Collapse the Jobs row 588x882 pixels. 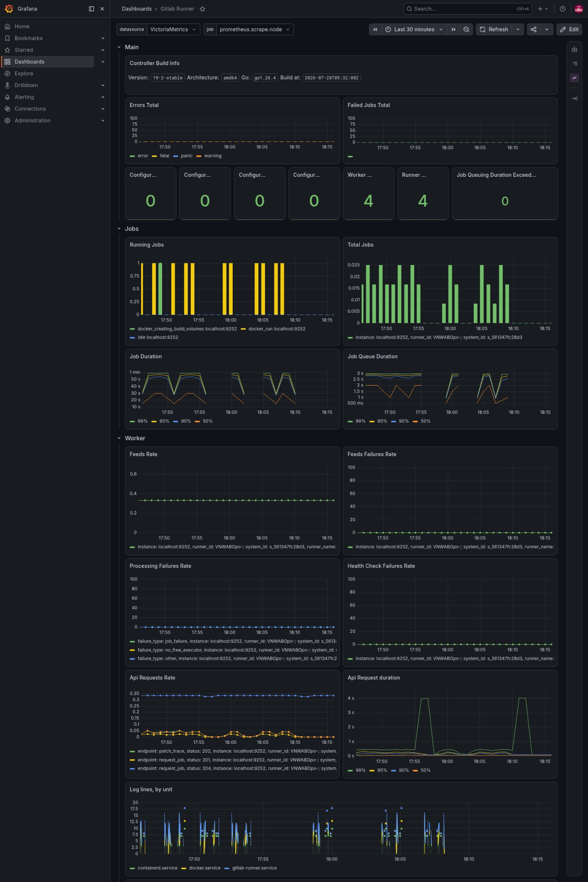(119, 229)
